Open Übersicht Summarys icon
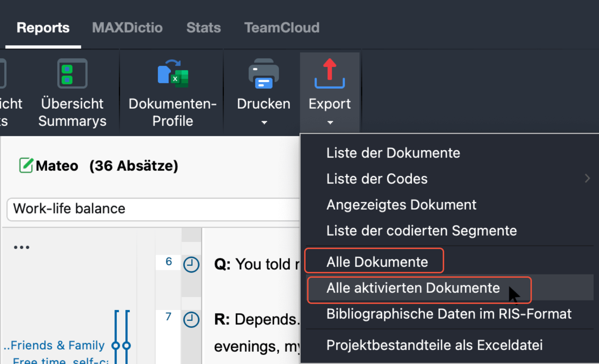The width and height of the screenshot is (599, 364). tap(72, 74)
